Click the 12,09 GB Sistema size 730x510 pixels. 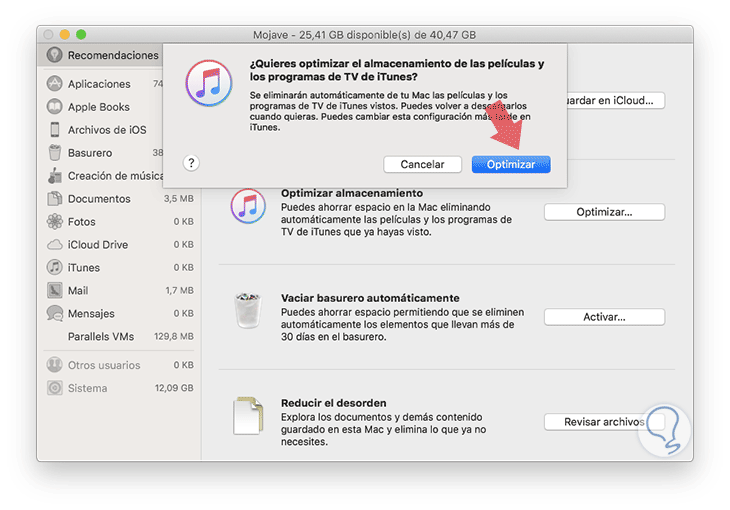click(174, 388)
